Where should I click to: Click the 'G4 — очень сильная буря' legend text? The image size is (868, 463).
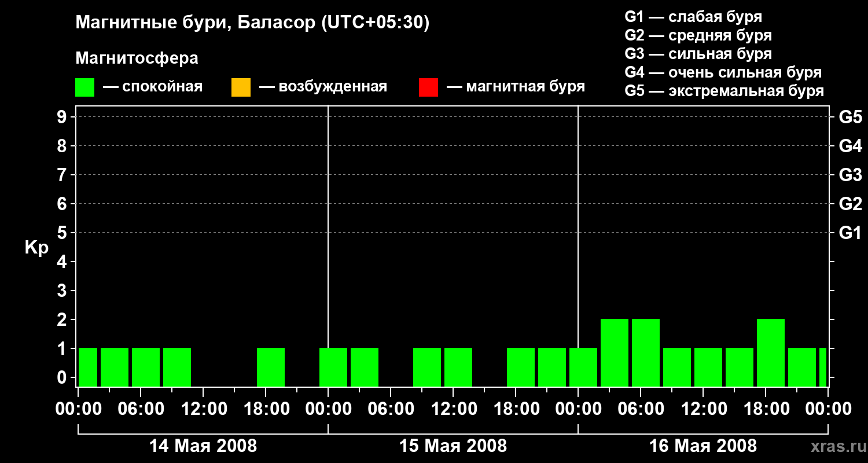point(723,72)
